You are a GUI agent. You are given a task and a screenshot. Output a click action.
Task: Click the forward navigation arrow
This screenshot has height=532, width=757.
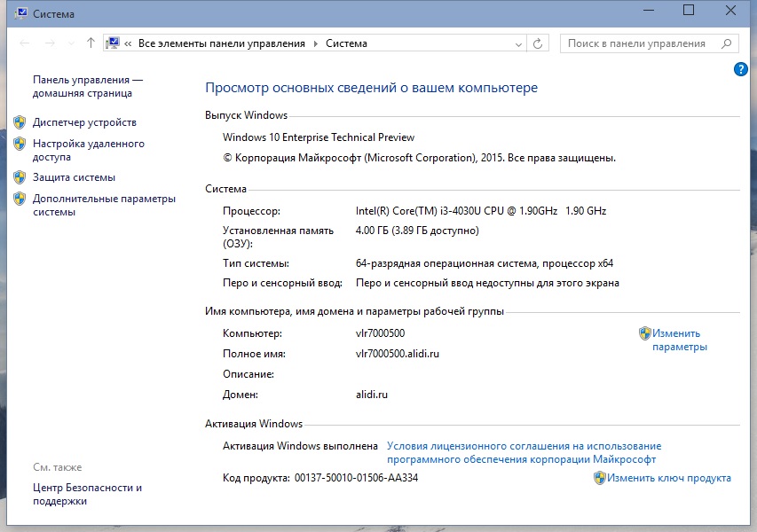tap(50, 43)
